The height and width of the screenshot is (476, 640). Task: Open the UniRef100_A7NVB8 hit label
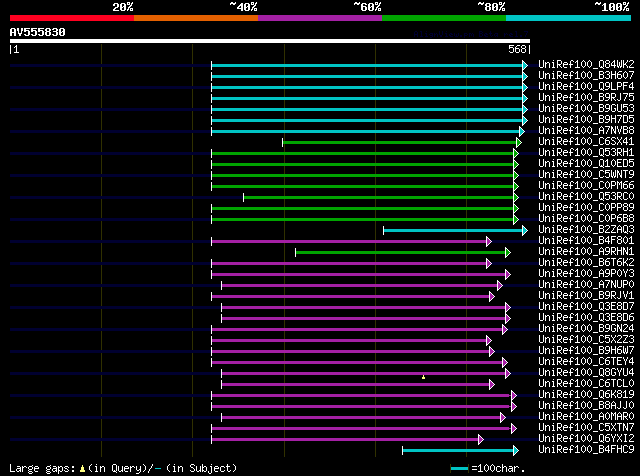coord(586,130)
